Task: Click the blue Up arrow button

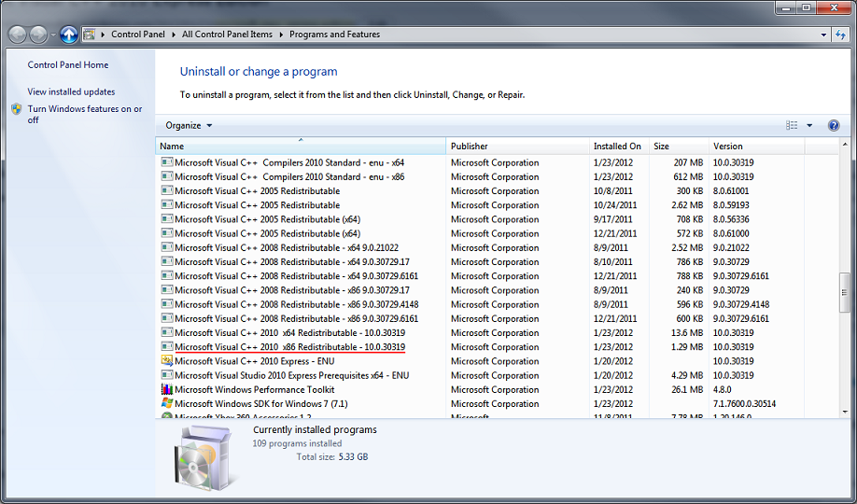Action: point(69,35)
